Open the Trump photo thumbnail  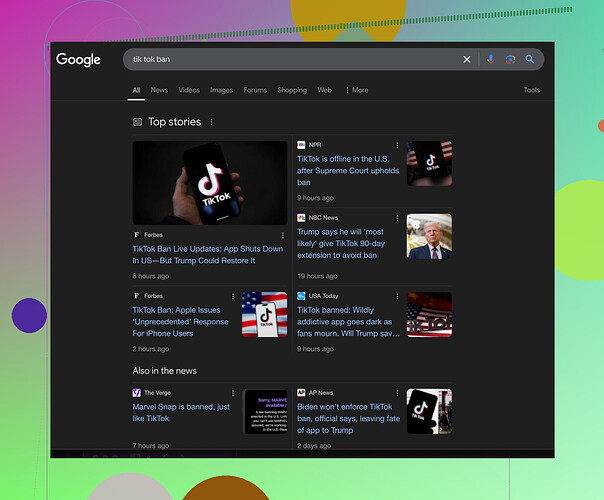[429, 236]
